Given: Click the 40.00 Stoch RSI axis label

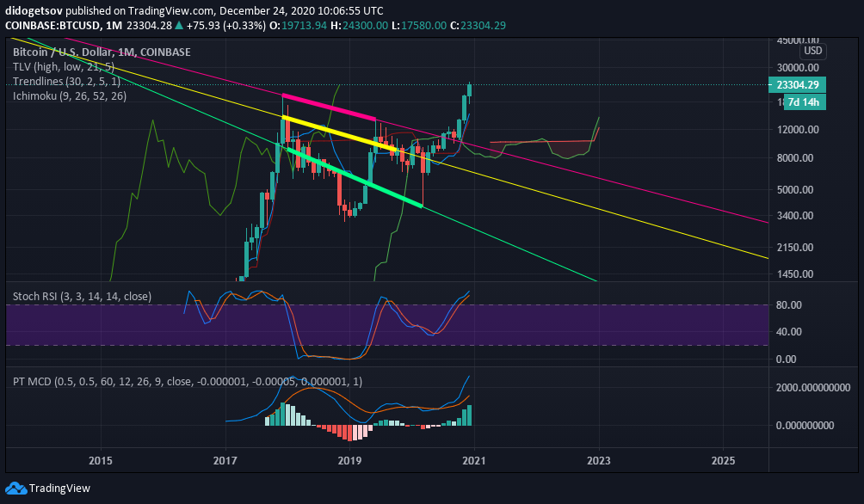Looking at the screenshot, I should click(789, 332).
